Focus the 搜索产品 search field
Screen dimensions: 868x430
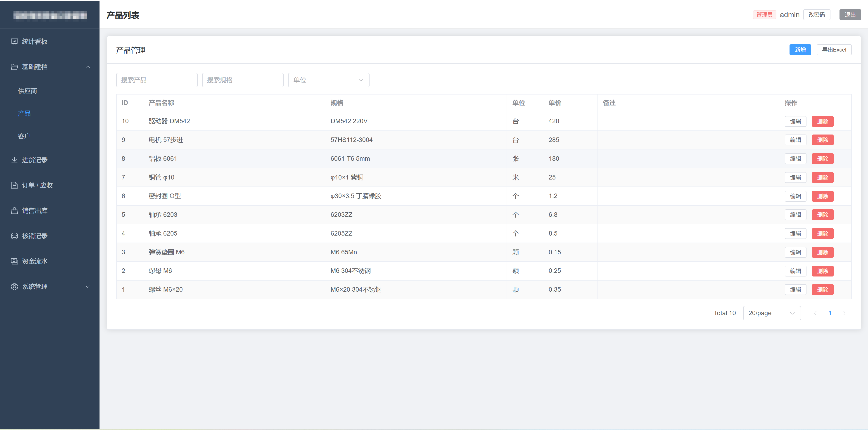157,80
